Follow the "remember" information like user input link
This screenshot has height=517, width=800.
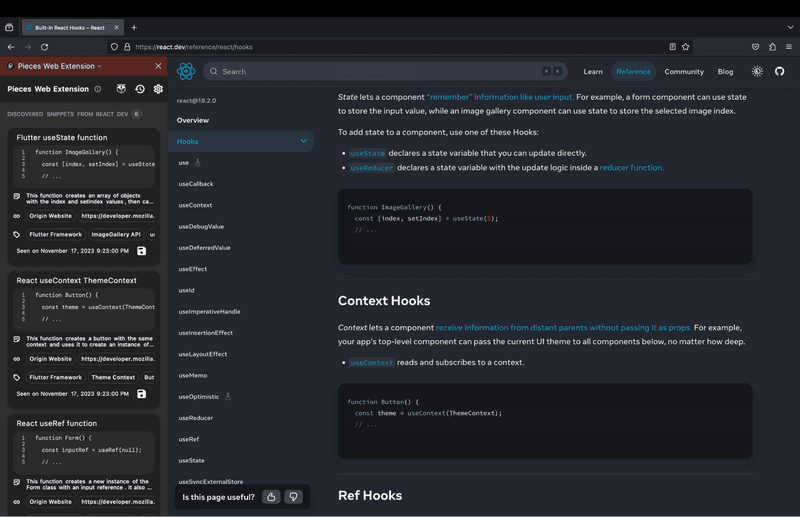[500, 97]
